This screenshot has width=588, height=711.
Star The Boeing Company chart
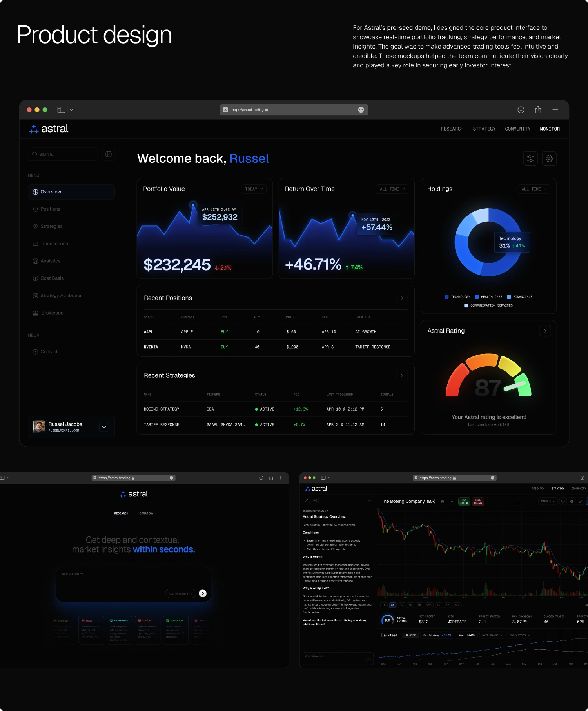(x=443, y=501)
